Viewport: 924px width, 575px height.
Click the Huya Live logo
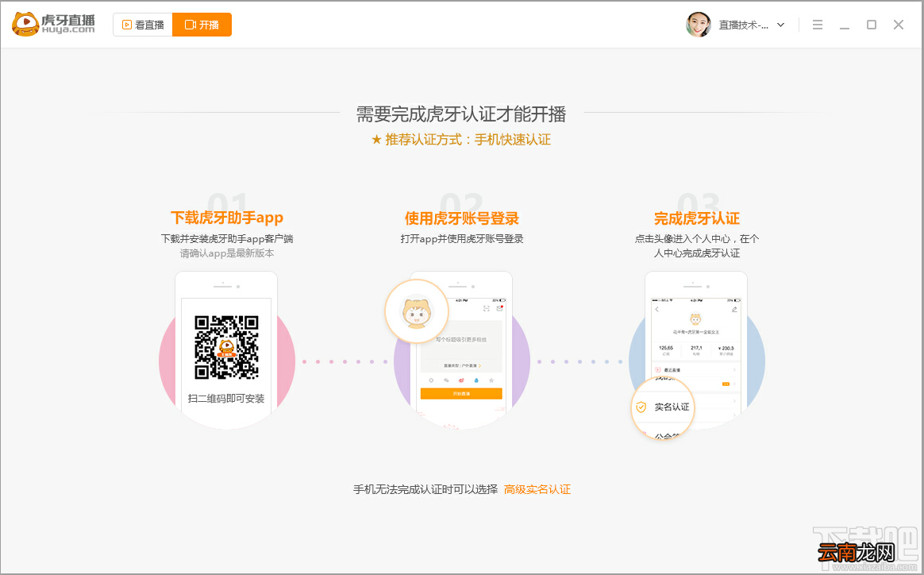tap(53, 24)
